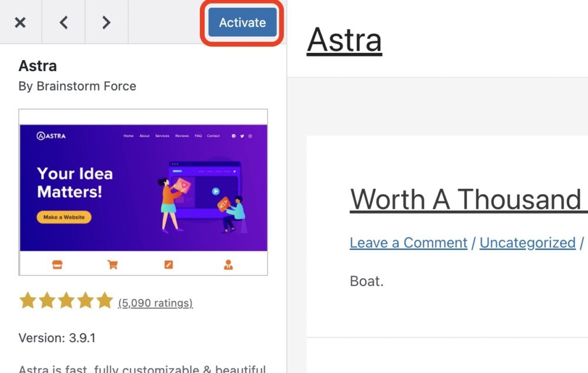Go to the previous theme

[64, 22]
